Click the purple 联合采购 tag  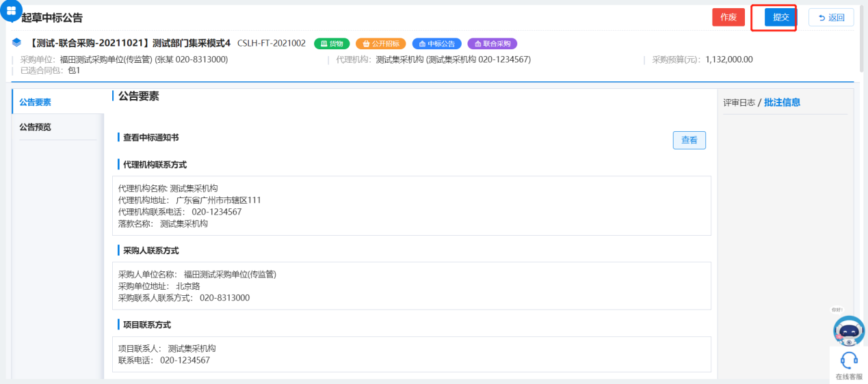(x=492, y=44)
